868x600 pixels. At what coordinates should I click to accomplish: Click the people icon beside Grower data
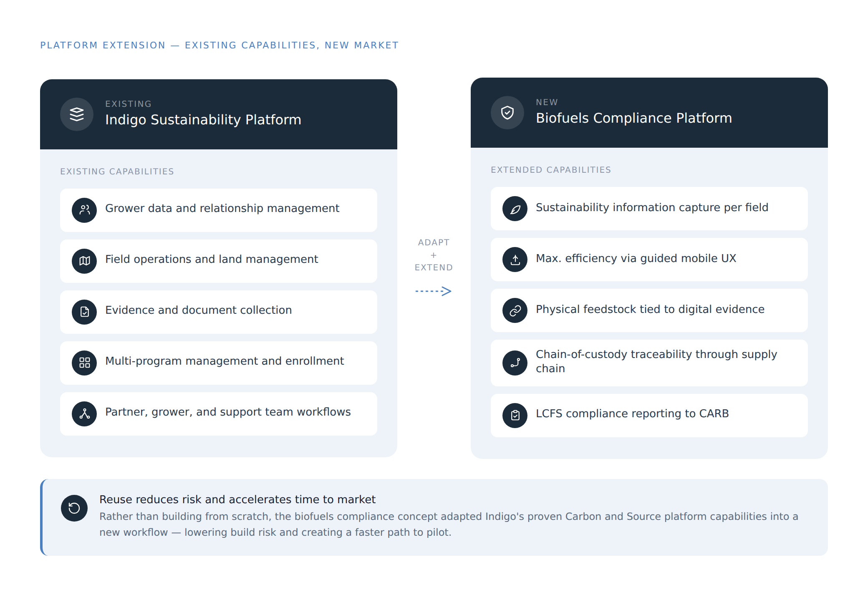click(84, 210)
